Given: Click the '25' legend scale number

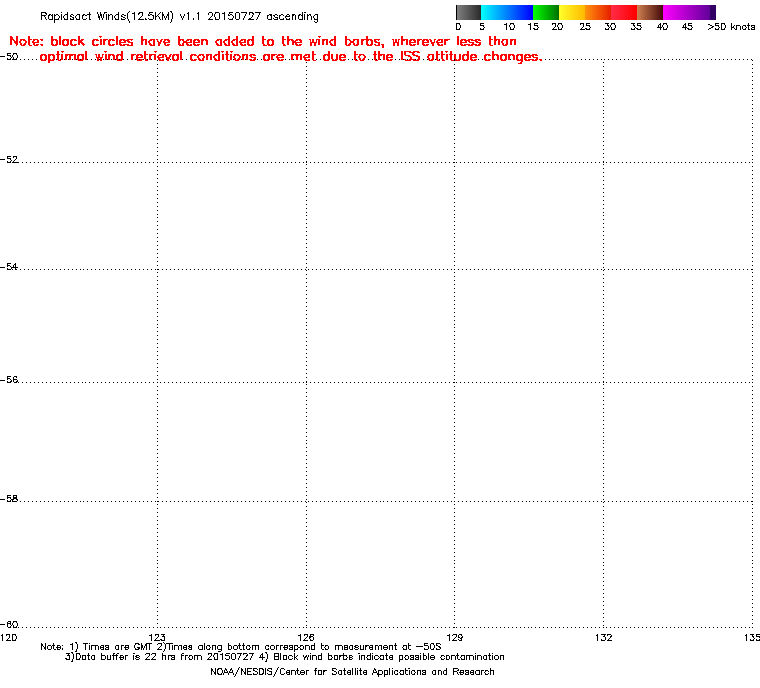Looking at the screenshot, I should (585, 27).
